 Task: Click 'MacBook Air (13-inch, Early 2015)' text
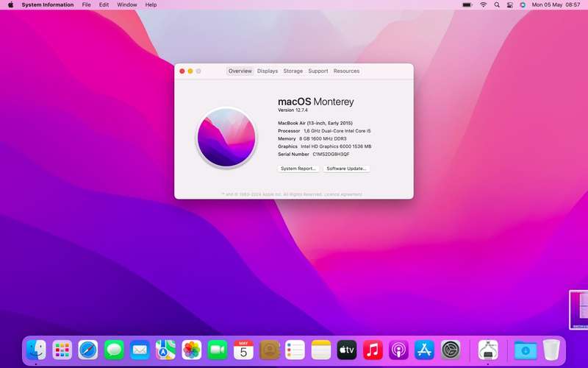315,123
